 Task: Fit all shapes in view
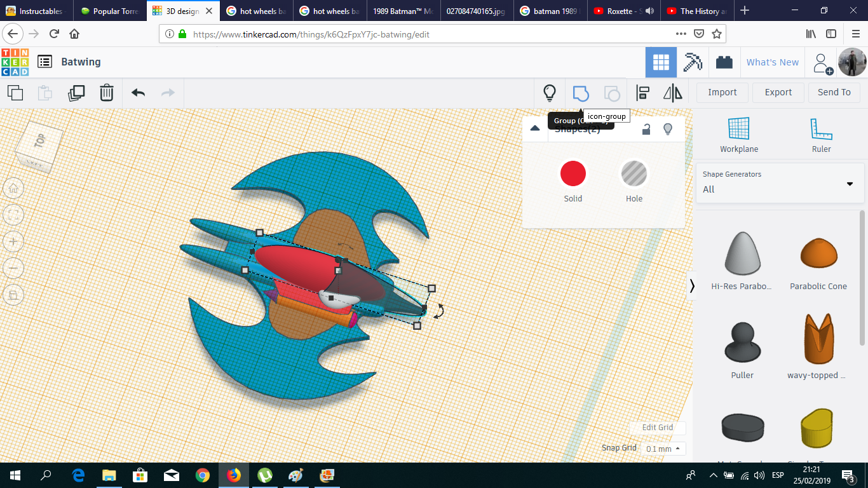click(x=13, y=214)
